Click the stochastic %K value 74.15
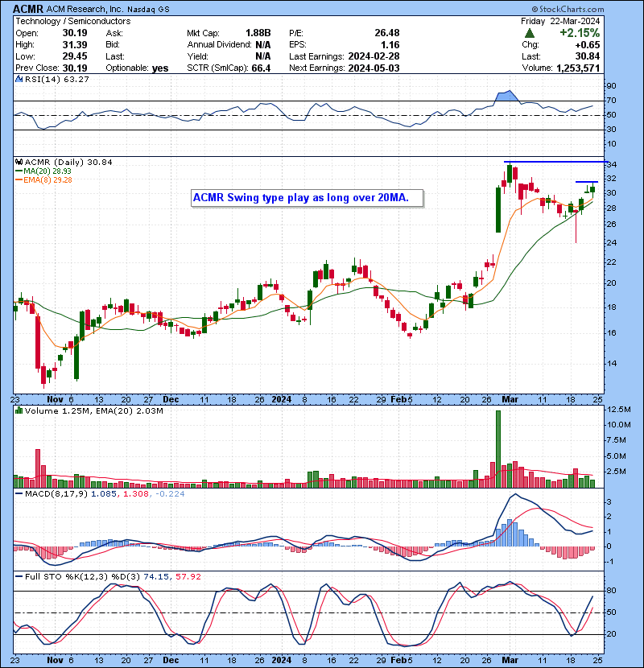 pos(156,576)
